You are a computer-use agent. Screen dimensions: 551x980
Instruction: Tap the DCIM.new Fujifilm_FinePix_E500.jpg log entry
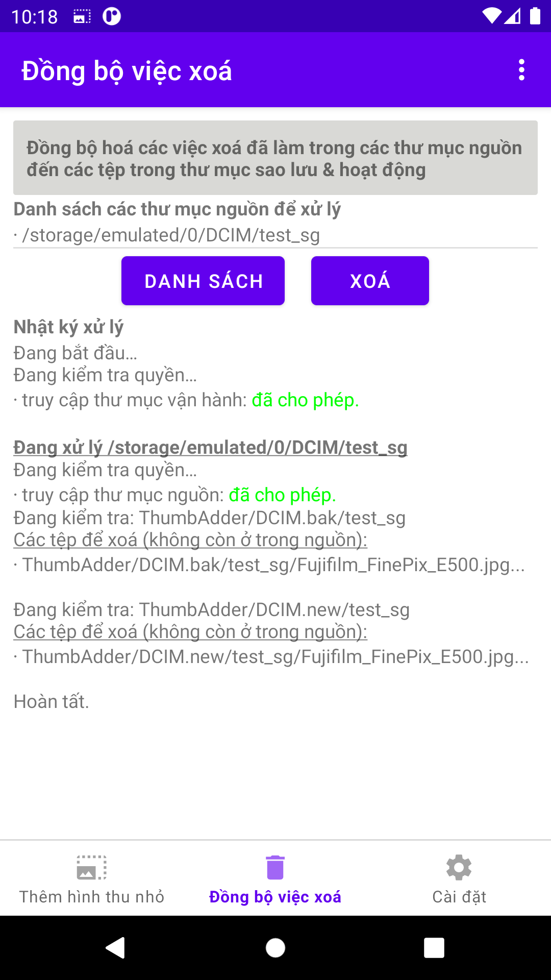click(275, 657)
